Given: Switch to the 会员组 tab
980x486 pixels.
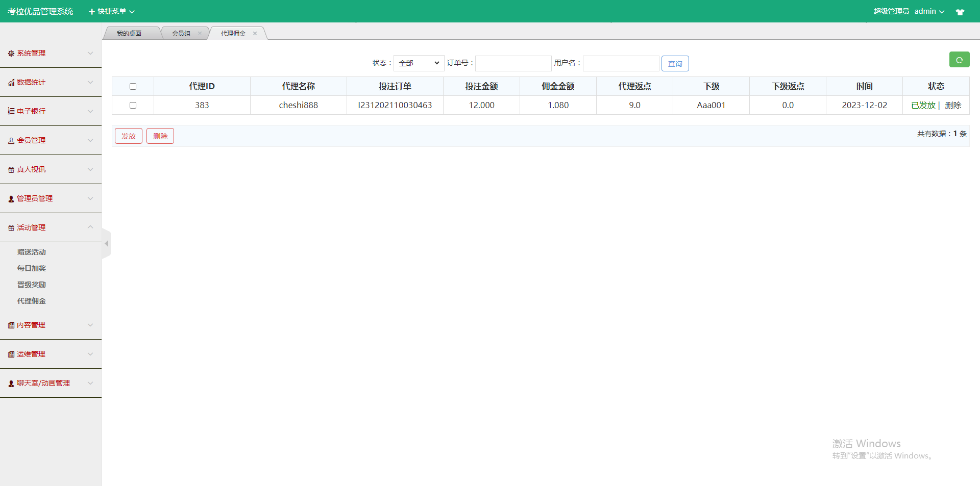Looking at the screenshot, I should (x=182, y=33).
